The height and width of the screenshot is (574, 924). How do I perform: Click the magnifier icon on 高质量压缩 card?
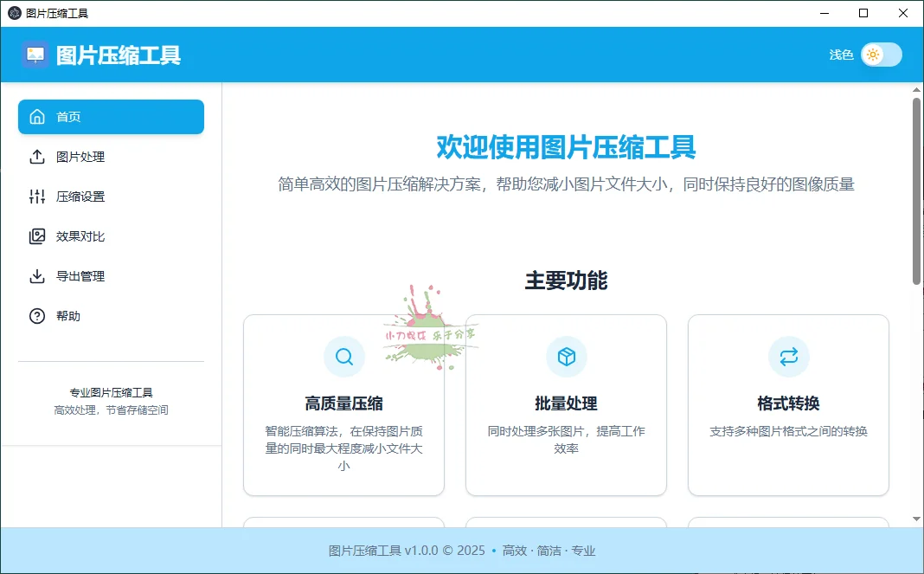[x=343, y=356]
